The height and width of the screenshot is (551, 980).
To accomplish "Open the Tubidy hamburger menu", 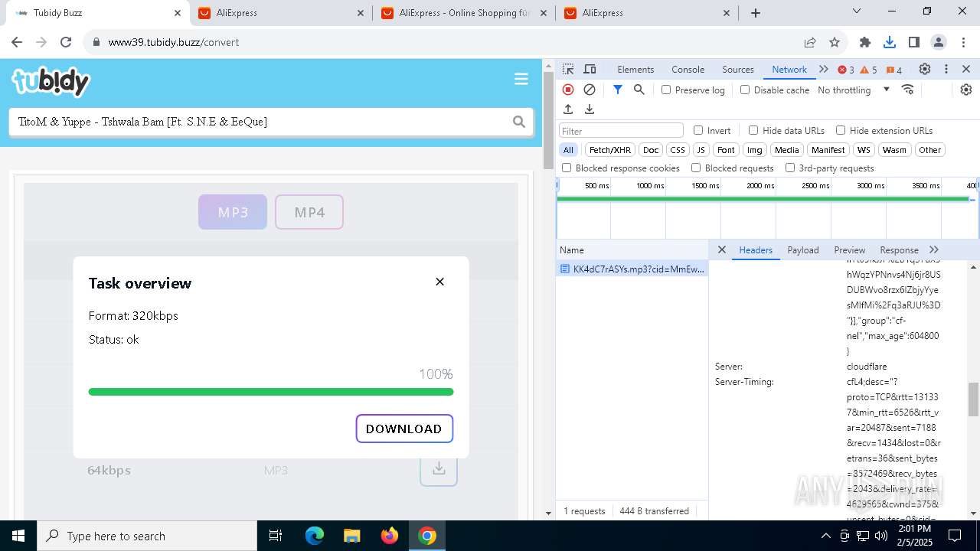I will click(521, 80).
